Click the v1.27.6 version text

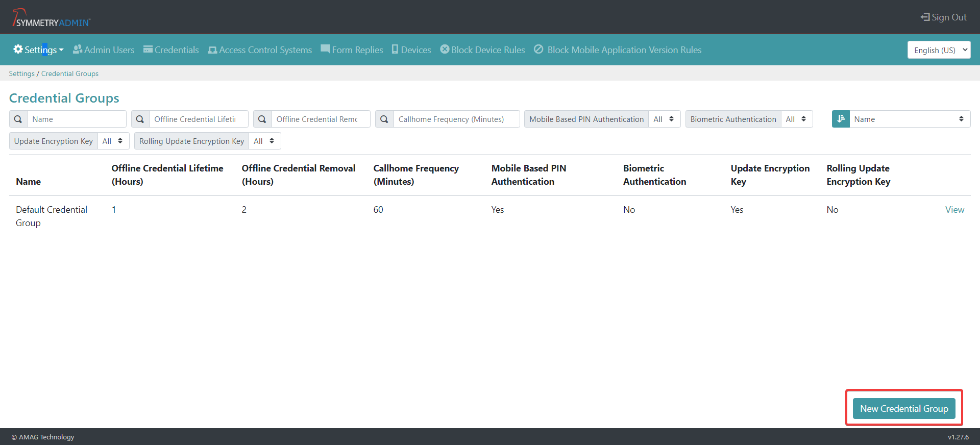[958, 437]
